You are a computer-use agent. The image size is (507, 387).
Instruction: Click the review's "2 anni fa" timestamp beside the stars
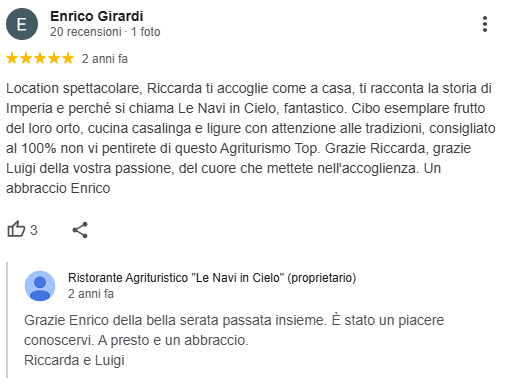click(105, 59)
